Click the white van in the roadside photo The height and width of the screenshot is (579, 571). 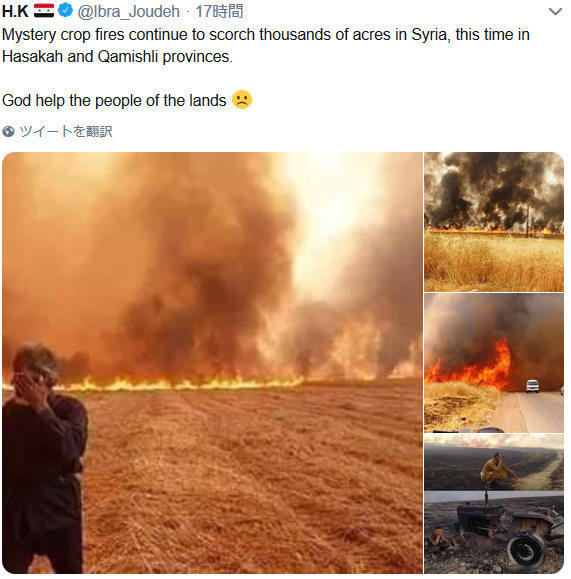click(532, 386)
